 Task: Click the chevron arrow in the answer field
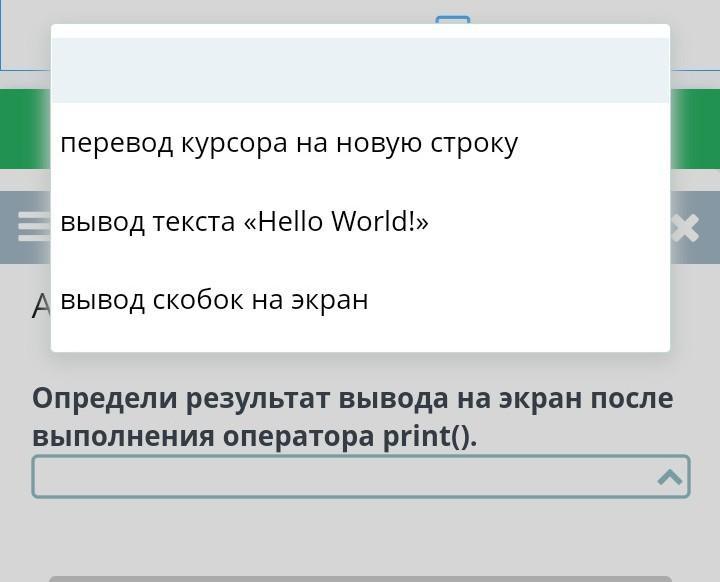click(669, 477)
